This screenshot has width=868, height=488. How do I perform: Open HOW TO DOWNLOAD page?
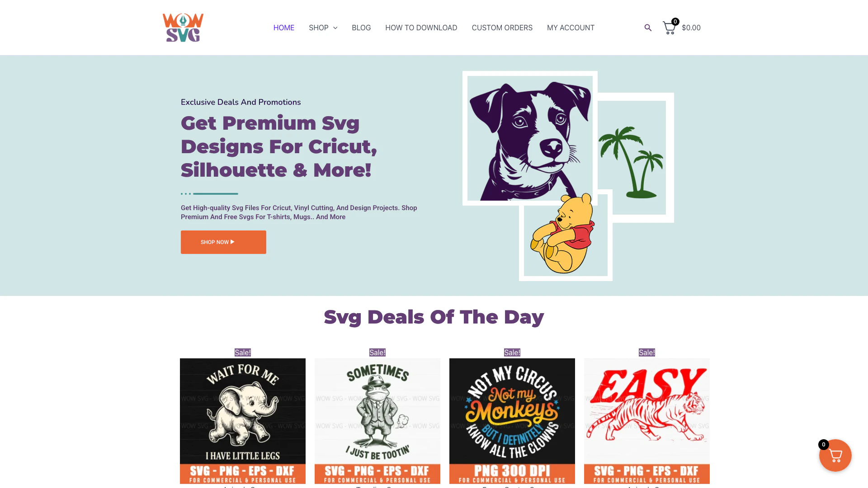click(x=421, y=28)
